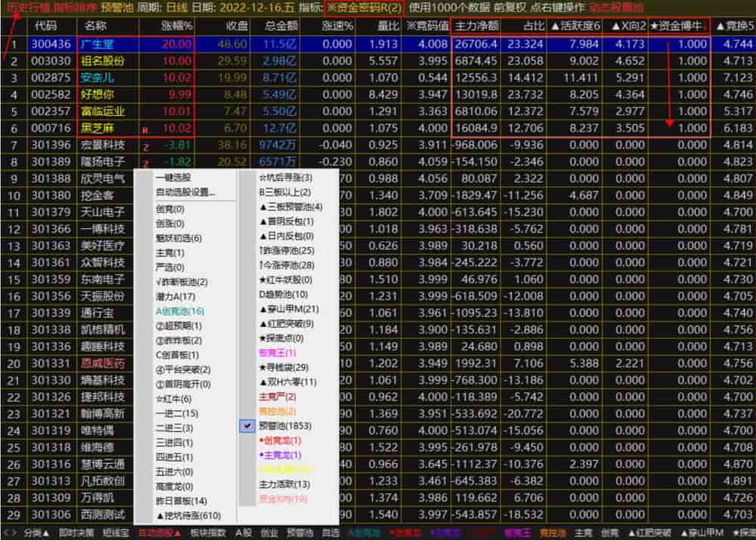Click the left-right scroll arrows beside 分类 tab

click(x=10, y=533)
